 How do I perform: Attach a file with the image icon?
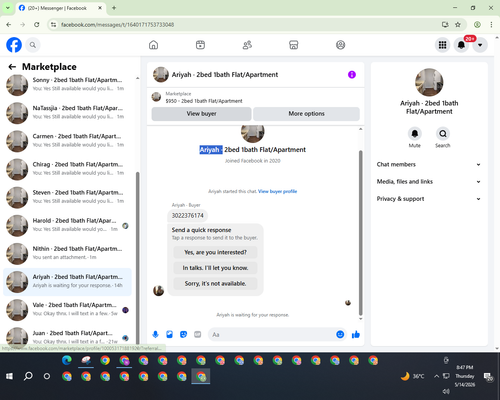[169, 334]
